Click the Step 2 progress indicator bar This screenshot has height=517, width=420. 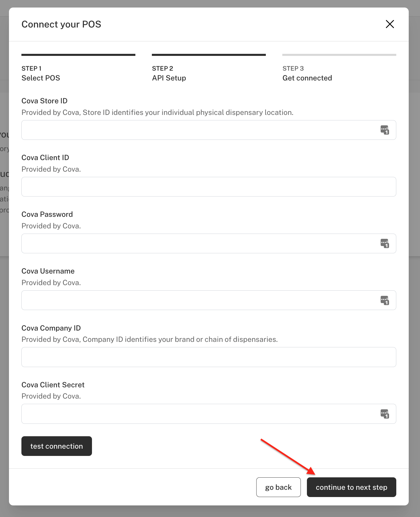tap(209, 54)
